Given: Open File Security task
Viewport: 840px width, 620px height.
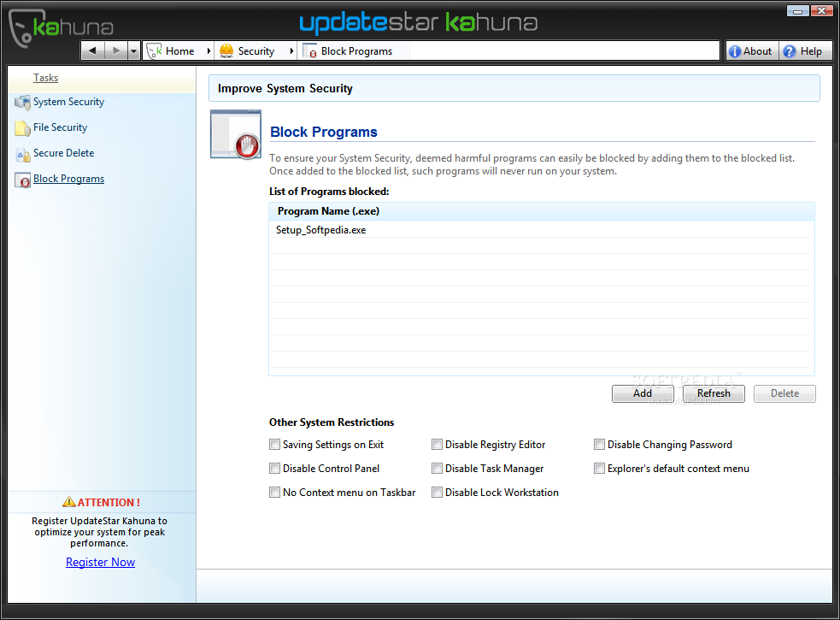Looking at the screenshot, I should click(x=60, y=127).
